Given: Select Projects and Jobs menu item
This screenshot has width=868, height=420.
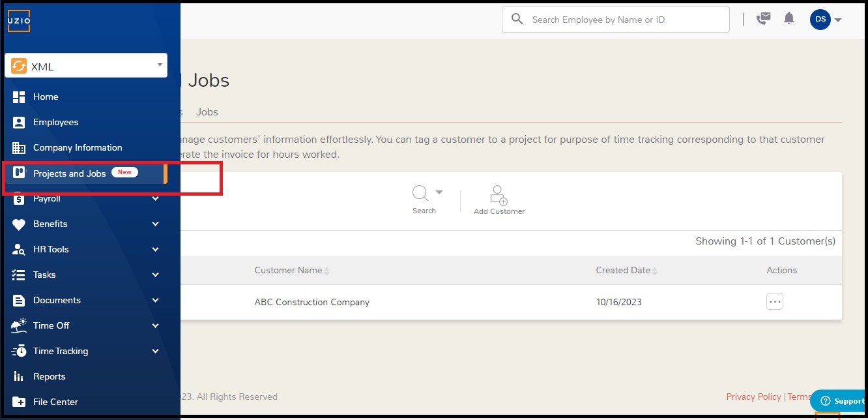Looking at the screenshot, I should pyautogui.click(x=69, y=173).
